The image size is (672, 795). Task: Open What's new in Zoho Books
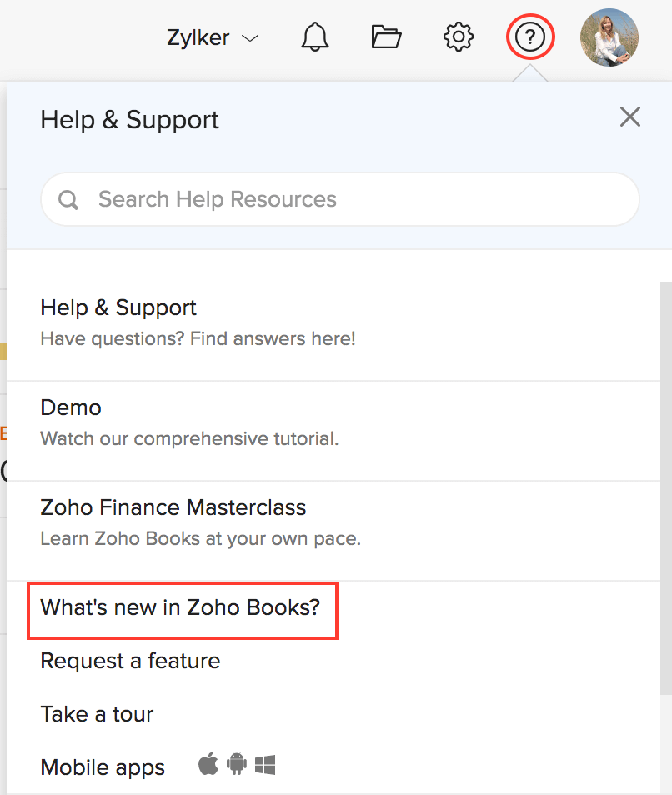pyautogui.click(x=181, y=607)
